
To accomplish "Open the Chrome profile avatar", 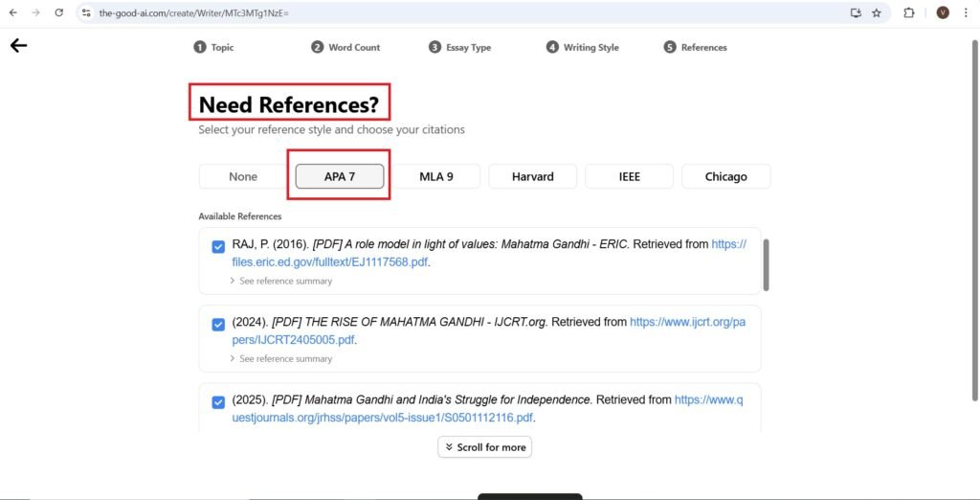I will click(943, 12).
